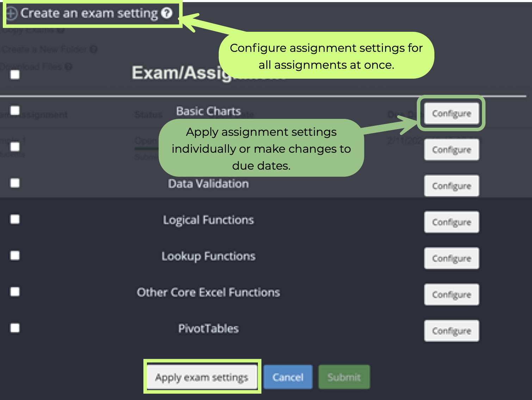Check the Basic Charts checkbox

[x=15, y=110]
